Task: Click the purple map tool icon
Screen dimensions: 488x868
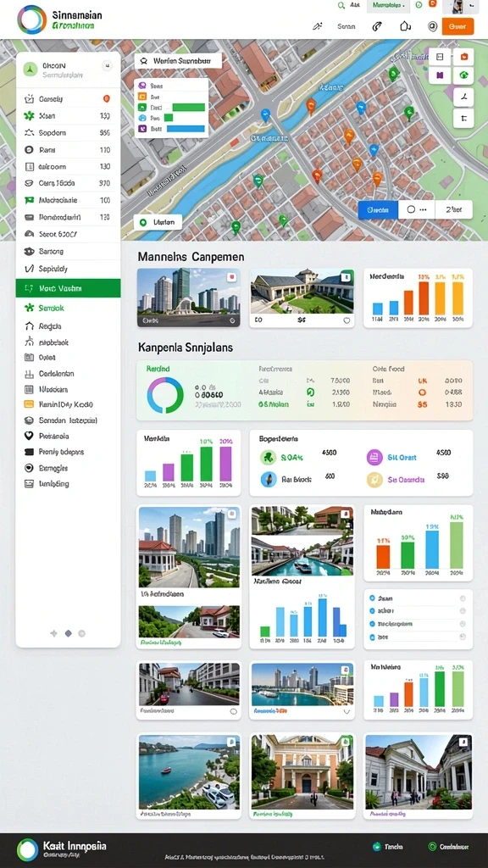Action: pos(440,75)
